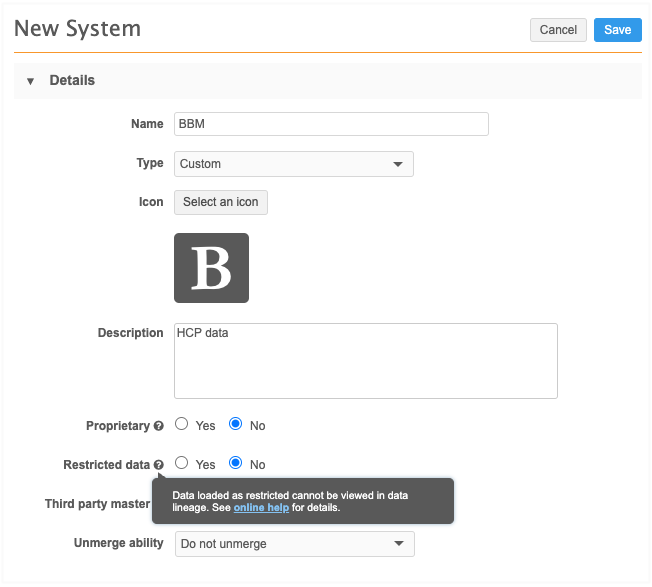Set Proprietary to Yes
Viewport: 652px width, 587px height.
[x=182, y=424]
